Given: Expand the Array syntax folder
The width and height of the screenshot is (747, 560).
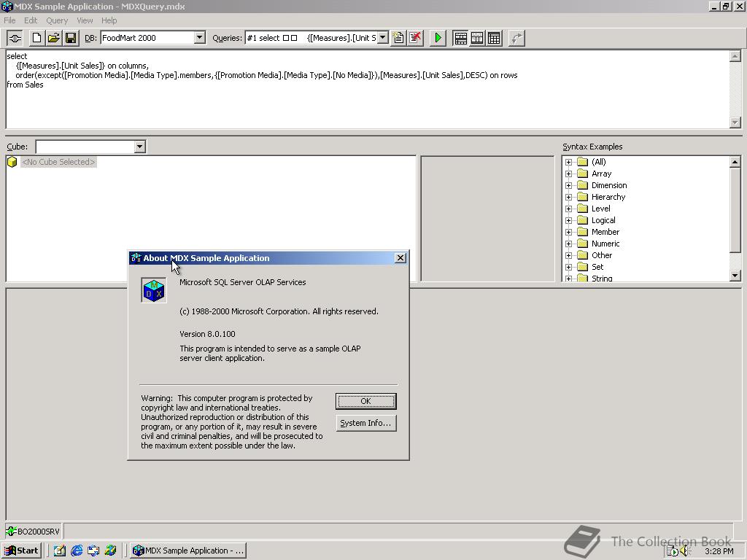Looking at the screenshot, I should point(569,174).
